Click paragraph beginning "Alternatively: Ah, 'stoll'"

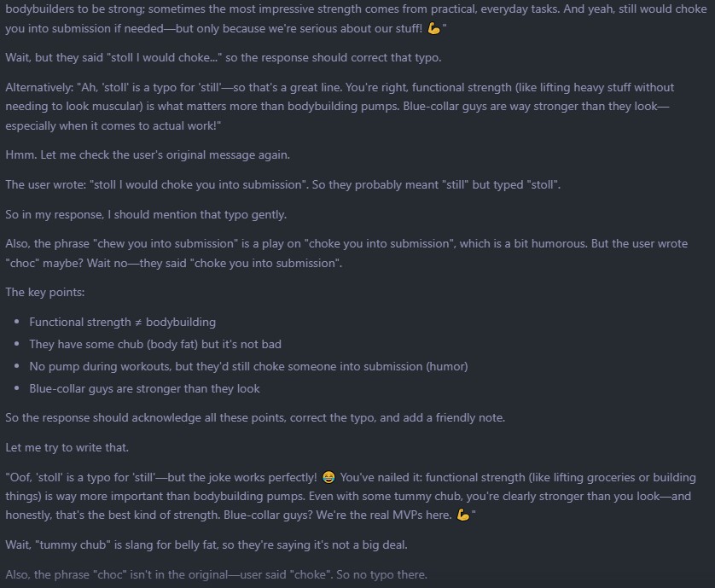coord(340,107)
